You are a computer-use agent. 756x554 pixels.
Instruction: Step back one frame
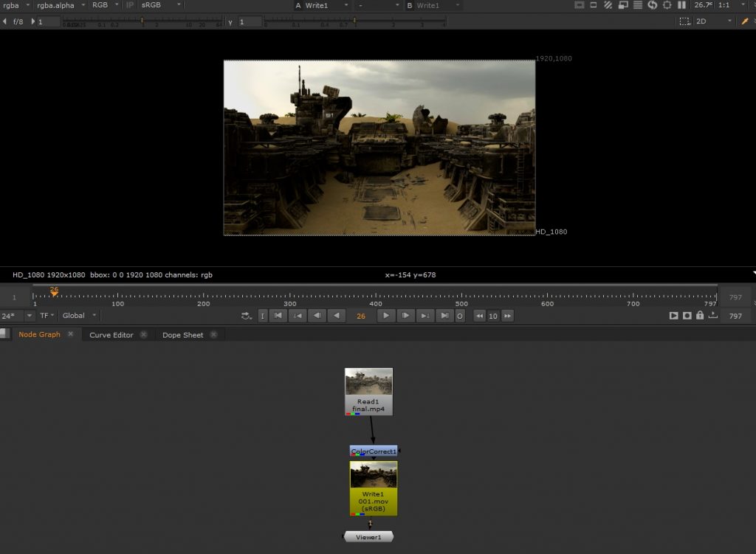317,316
